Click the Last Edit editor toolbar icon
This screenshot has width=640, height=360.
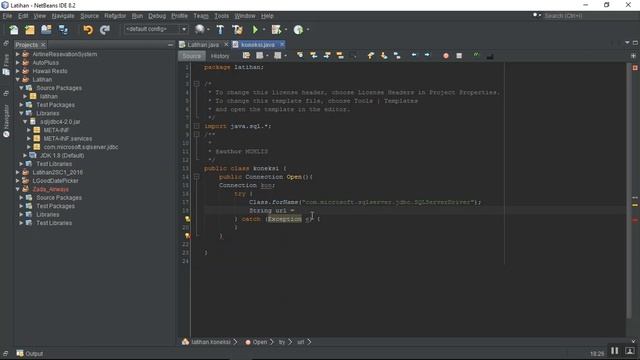point(246,56)
